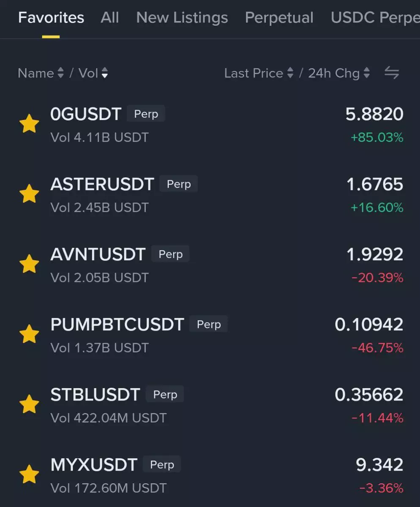
Task: Open the ASTERUSDT trading pair
Action: coord(102,184)
